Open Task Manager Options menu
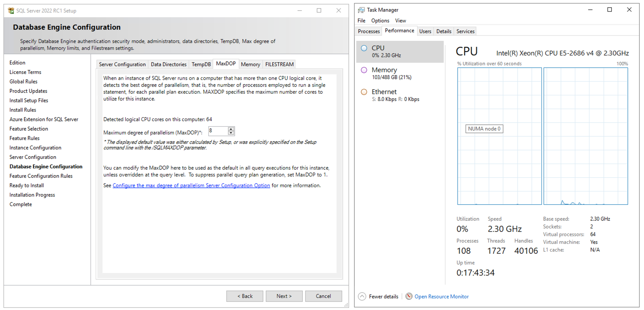The width and height of the screenshot is (644, 310). [380, 21]
